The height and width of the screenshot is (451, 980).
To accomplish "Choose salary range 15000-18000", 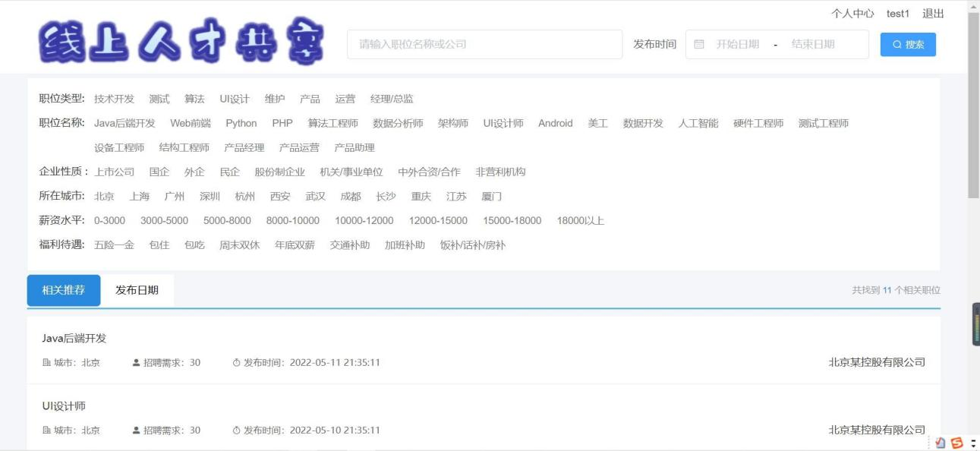I will coord(512,221).
